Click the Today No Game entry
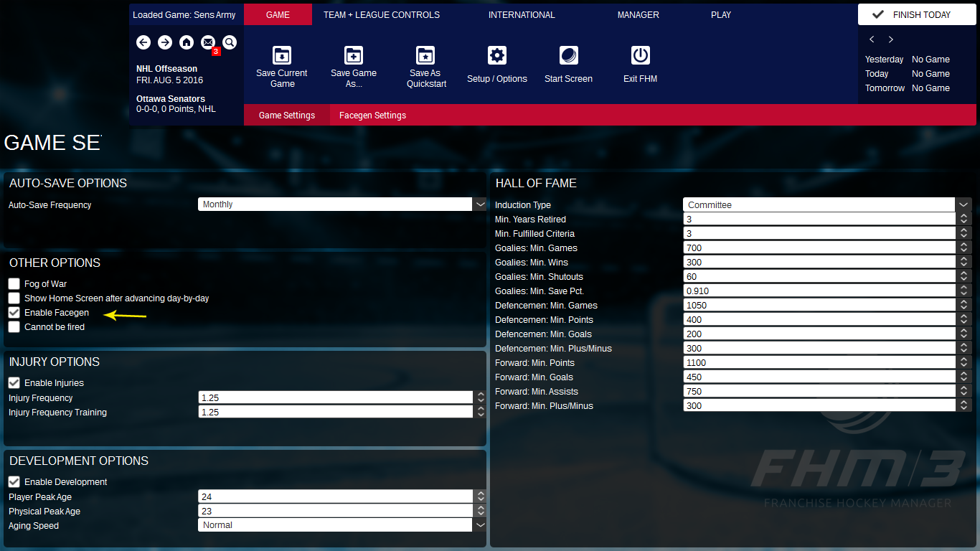Viewport: 980px width, 551px height. (908, 74)
